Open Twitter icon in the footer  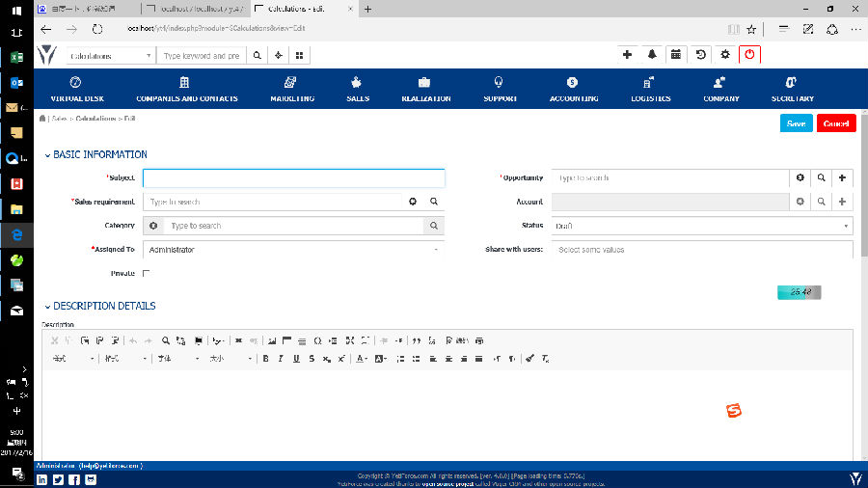point(58,479)
